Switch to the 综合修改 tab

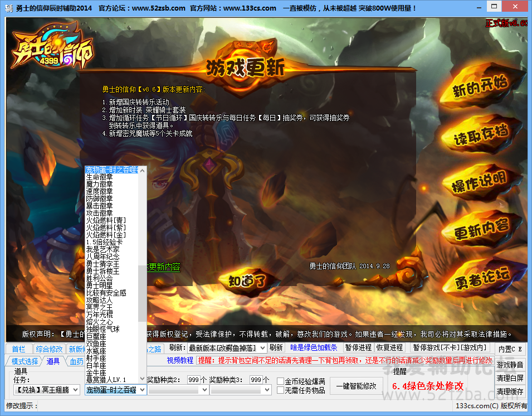pyautogui.click(x=49, y=349)
